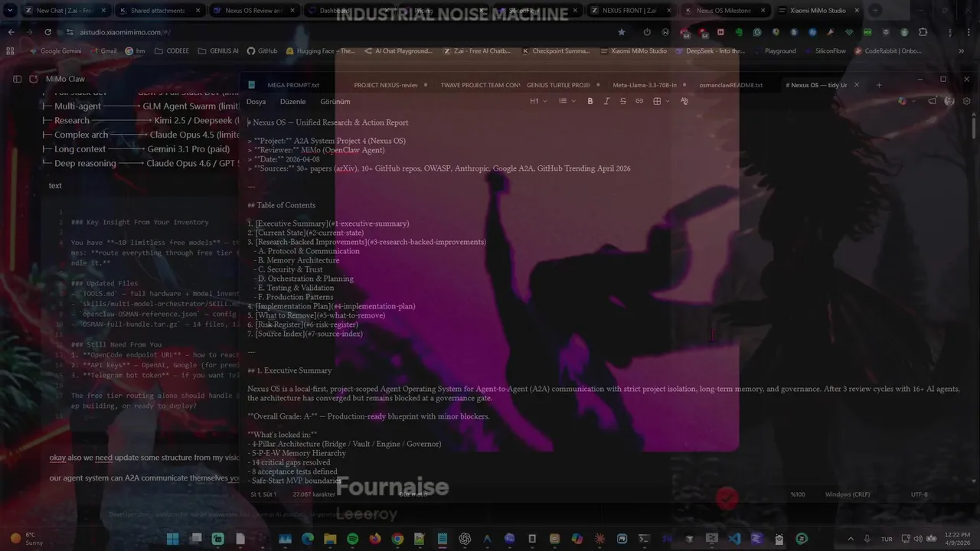Open the Hugging Face bookmark

click(x=320, y=51)
